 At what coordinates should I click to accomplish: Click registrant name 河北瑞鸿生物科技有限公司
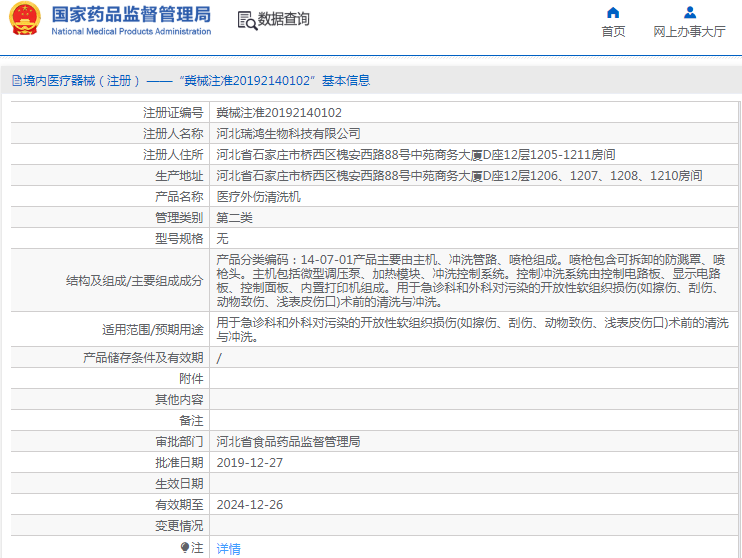[x=288, y=134]
